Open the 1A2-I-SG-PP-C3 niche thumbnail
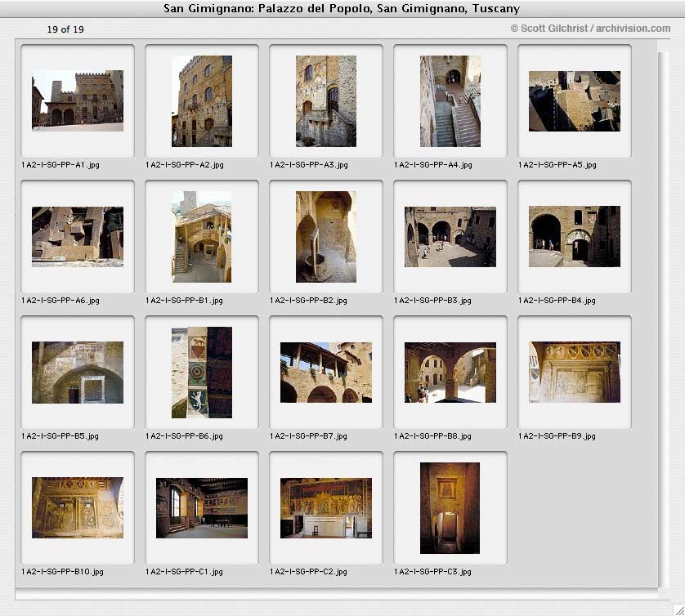685x616 pixels. (x=450, y=508)
